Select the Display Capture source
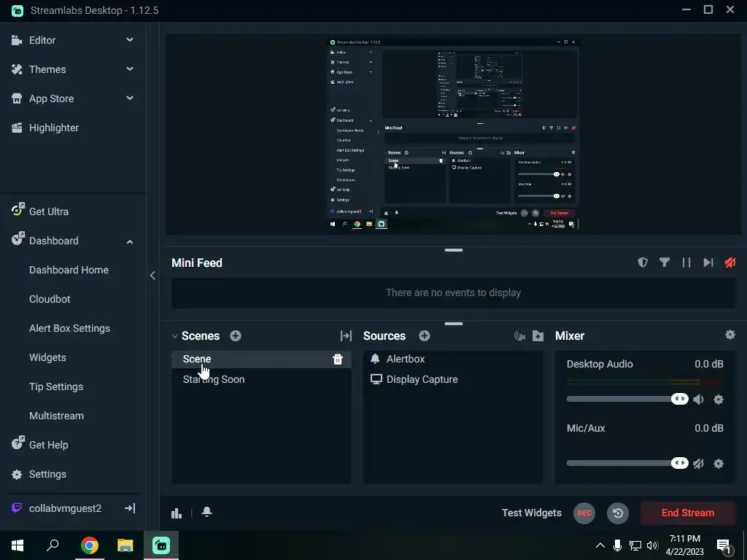The image size is (747, 560). click(453, 379)
